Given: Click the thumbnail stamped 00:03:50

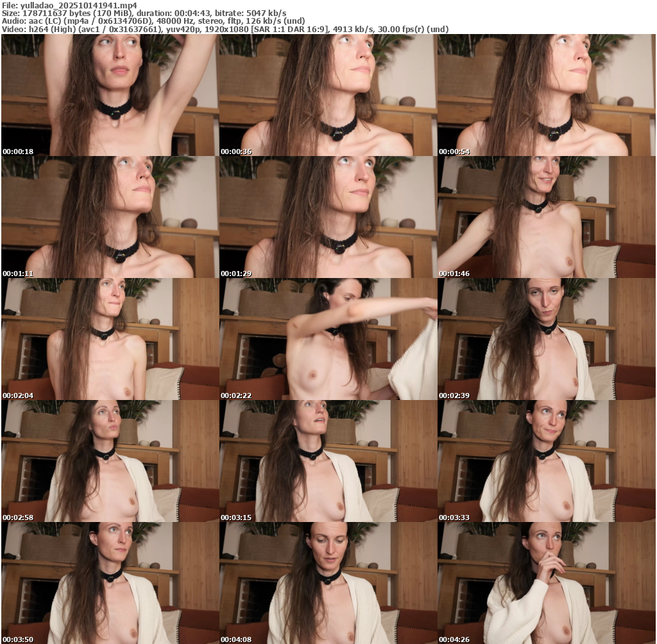Looking at the screenshot, I should pos(110,583).
